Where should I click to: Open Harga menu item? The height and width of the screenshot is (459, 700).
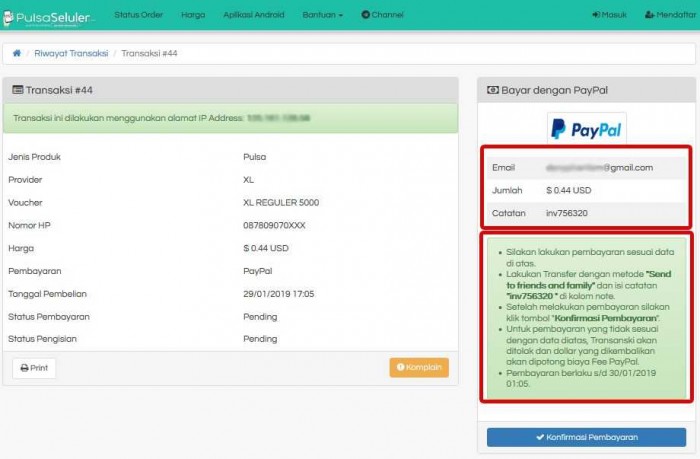193,15
